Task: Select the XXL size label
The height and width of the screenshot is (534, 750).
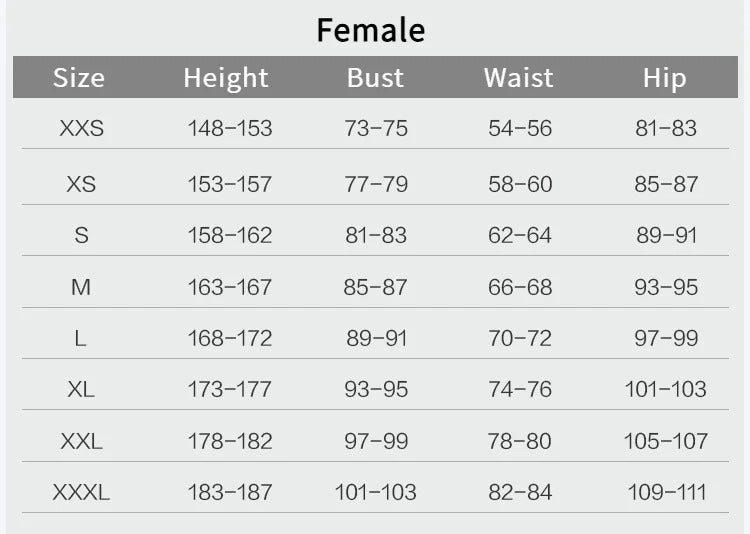Action: [x=81, y=441]
